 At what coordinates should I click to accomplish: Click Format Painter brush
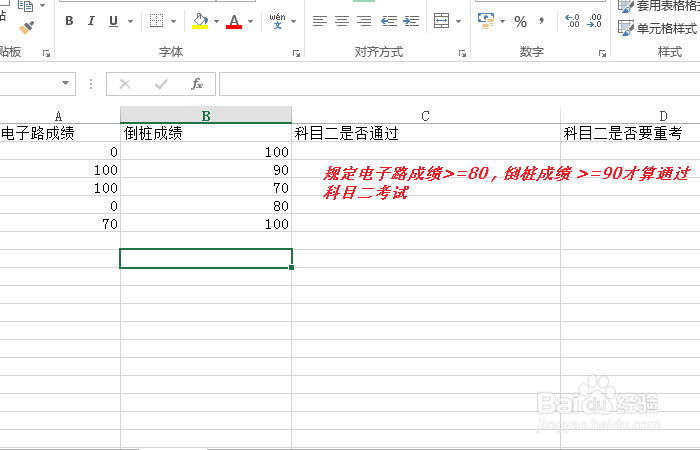[x=26, y=28]
